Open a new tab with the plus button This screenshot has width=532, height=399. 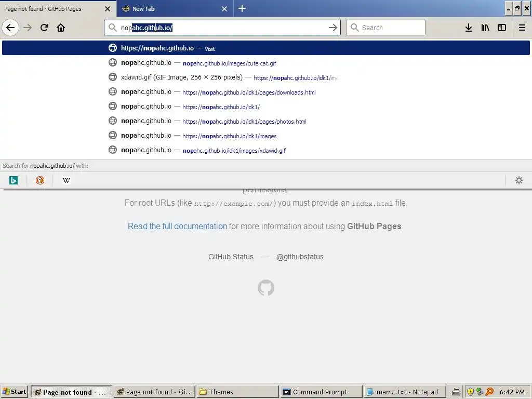(242, 8)
